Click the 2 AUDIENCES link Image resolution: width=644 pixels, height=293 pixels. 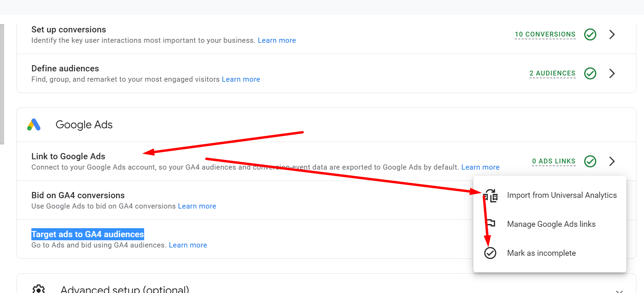[x=552, y=73]
